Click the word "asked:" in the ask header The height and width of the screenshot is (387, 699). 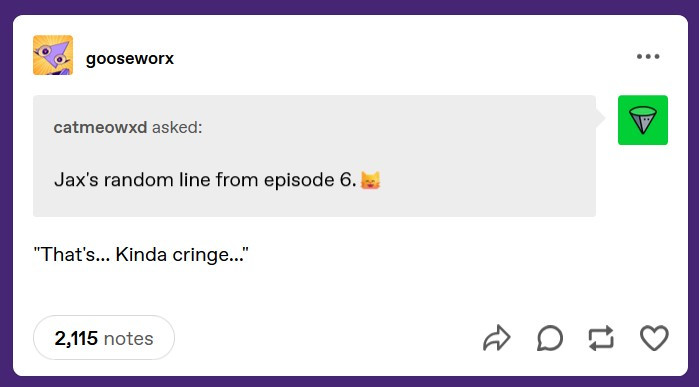pyautogui.click(x=177, y=128)
